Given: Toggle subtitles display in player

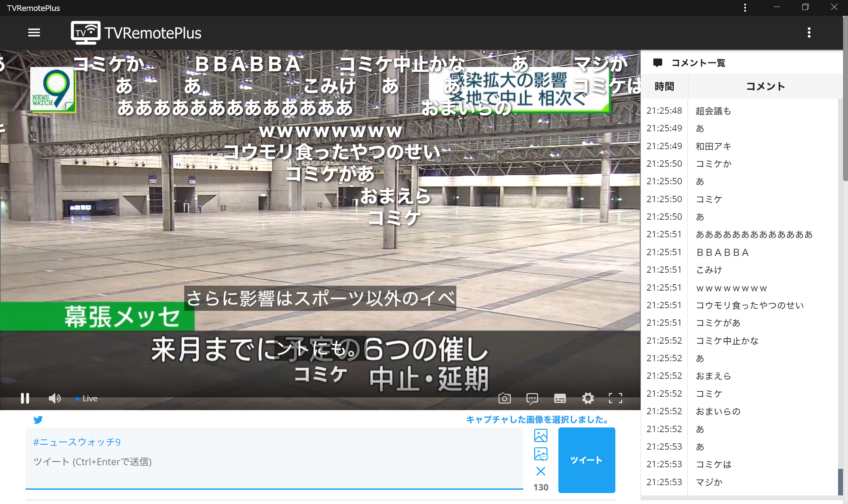Looking at the screenshot, I should pyautogui.click(x=560, y=398).
